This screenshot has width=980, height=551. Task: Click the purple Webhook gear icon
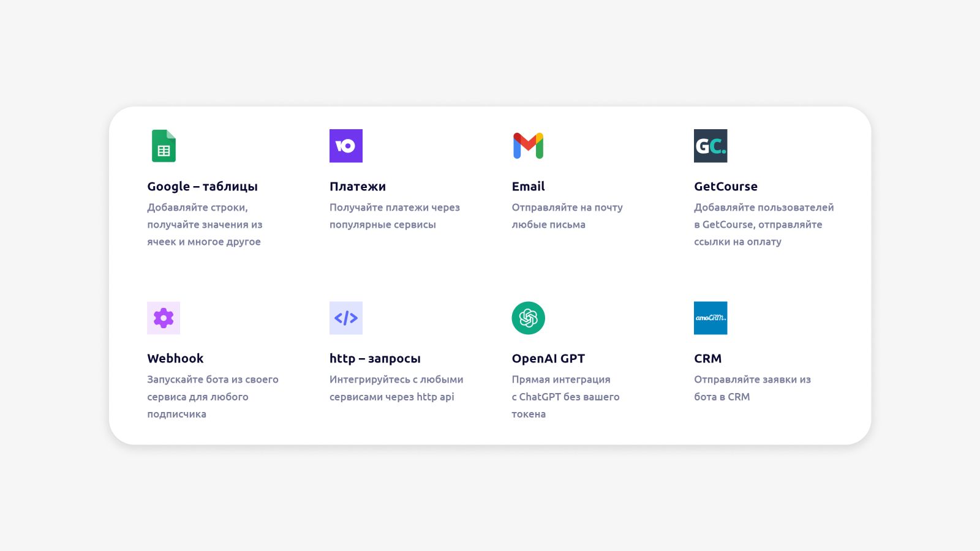[x=164, y=318]
